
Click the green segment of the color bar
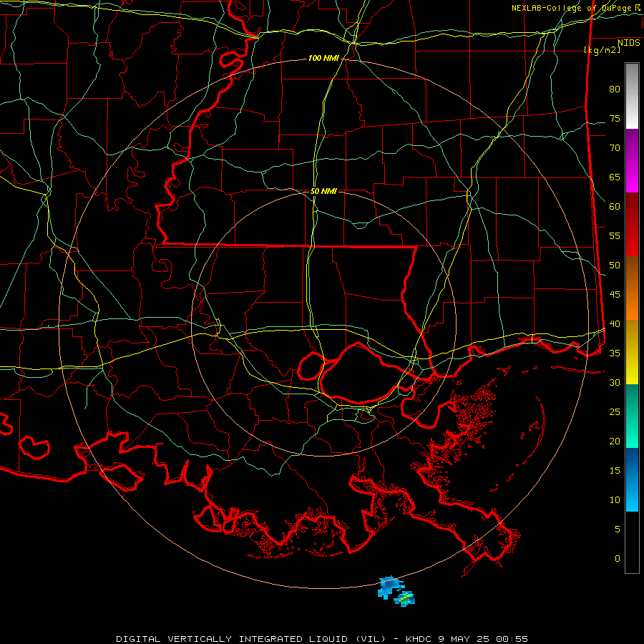632,416
